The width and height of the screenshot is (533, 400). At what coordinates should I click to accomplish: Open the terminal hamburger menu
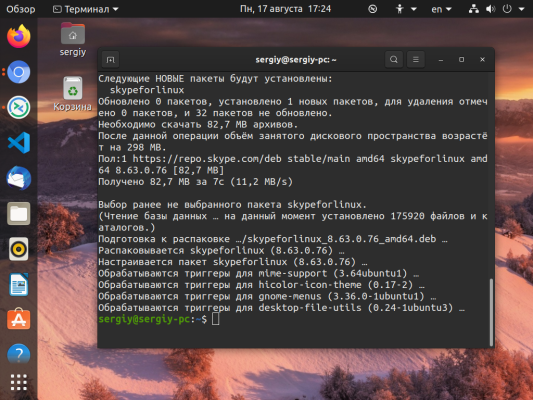(415, 59)
